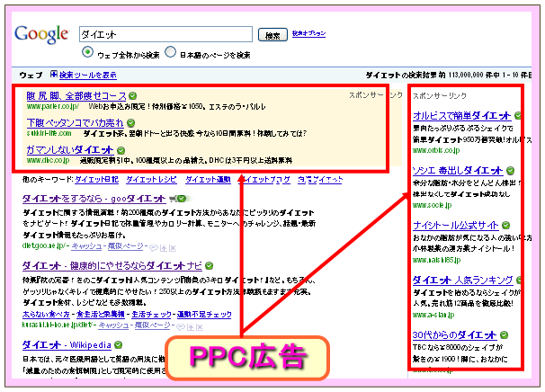
Task: Select 日本語のページを検索 radio button
Action: click(171, 54)
